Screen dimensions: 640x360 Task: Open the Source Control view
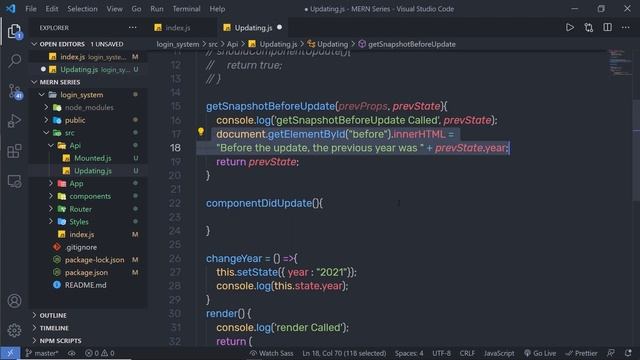(15, 91)
